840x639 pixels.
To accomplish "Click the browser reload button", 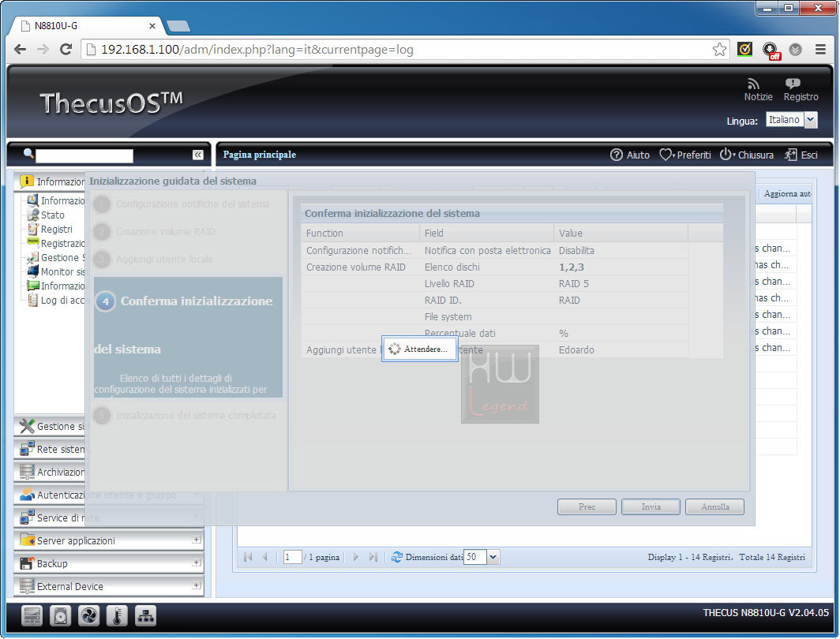I will 66,49.
